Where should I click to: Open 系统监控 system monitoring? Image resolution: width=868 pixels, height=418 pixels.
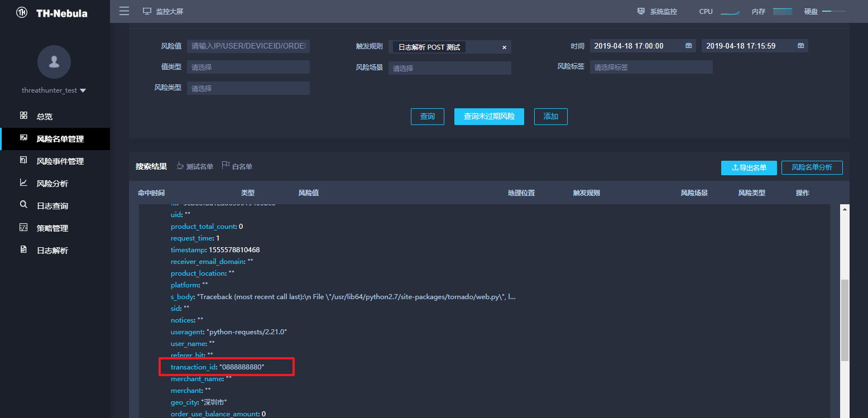coord(657,12)
